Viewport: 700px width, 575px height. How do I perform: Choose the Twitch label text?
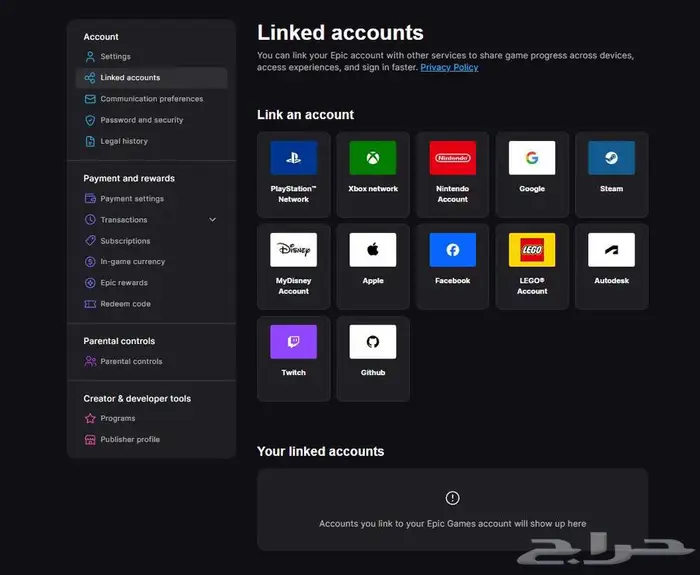pyautogui.click(x=293, y=373)
